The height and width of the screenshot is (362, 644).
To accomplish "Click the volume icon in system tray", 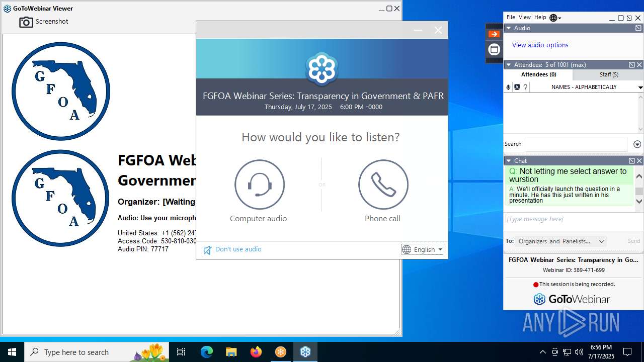I will [579, 352].
